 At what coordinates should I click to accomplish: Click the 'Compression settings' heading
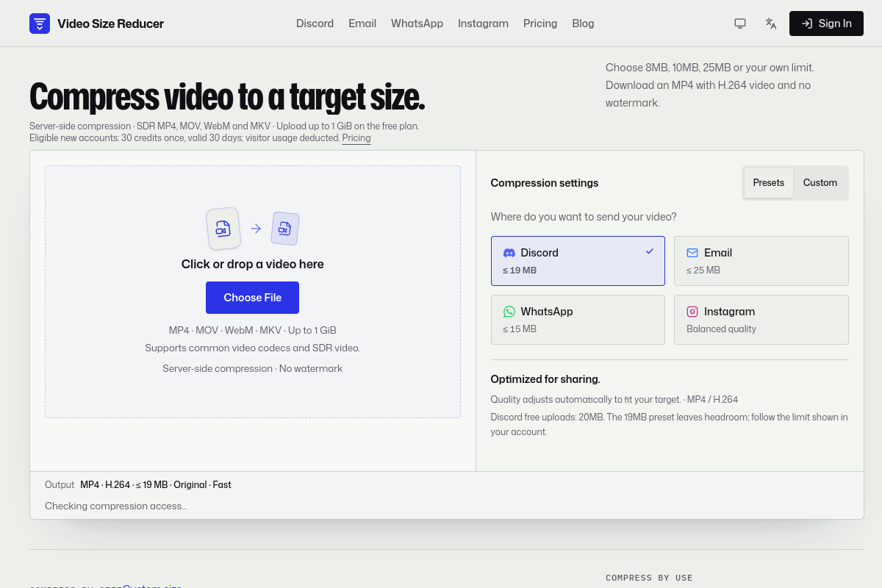click(545, 183)
